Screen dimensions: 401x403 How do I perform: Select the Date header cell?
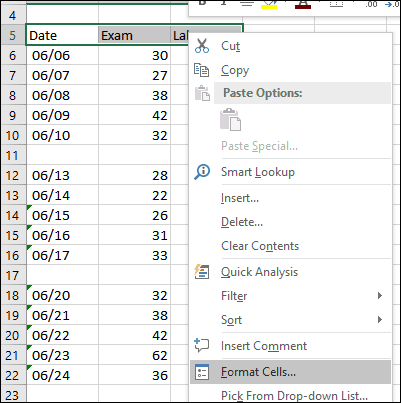click(x=62, y=35)
